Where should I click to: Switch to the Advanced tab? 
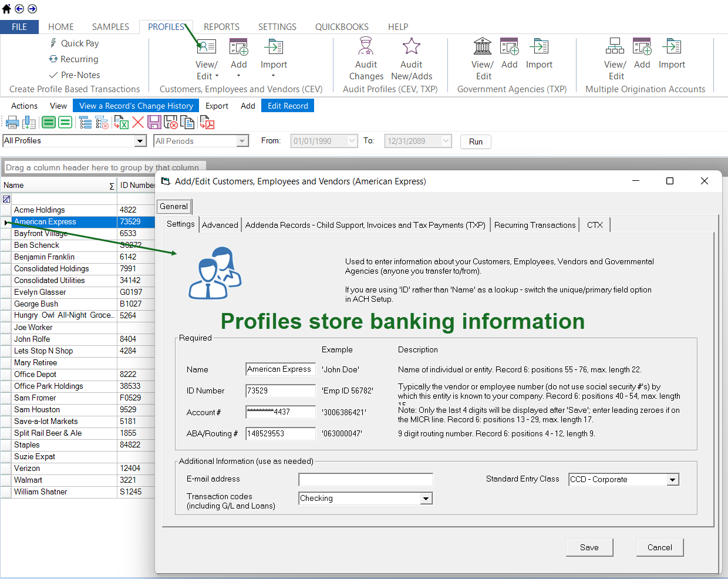pyautogui.click(x=220, y=225)
